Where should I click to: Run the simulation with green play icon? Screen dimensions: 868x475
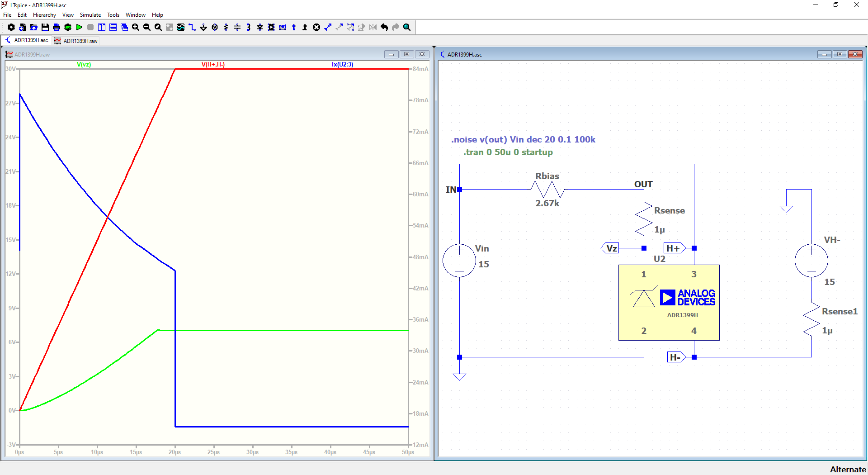[x=79, y=27]
